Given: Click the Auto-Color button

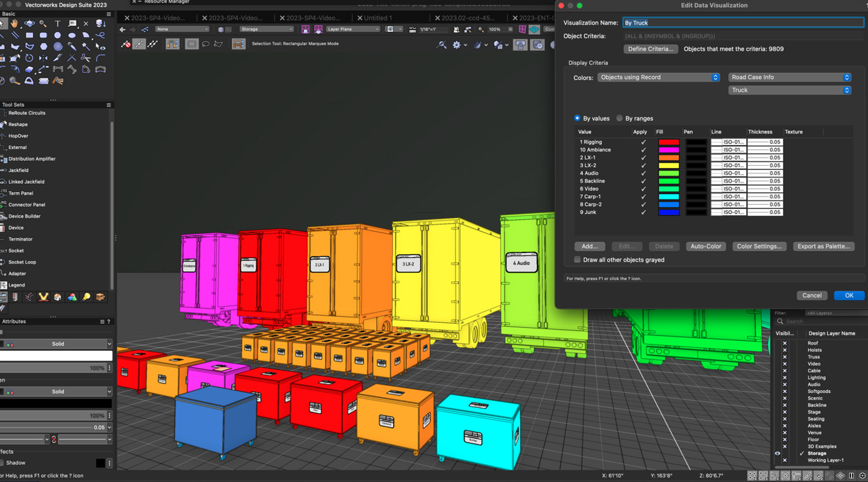Looking at the screenshot, I should tap(706, 246).
